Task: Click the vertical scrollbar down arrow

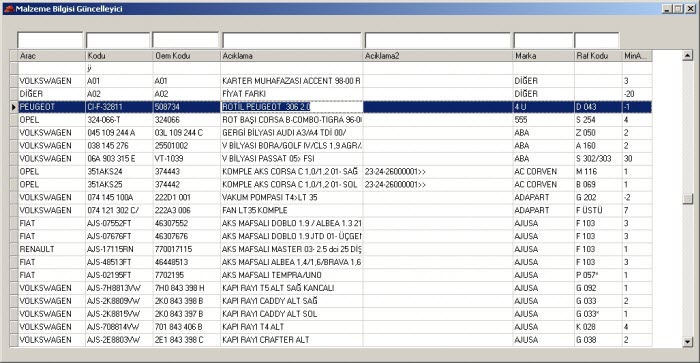Action: 688,342
